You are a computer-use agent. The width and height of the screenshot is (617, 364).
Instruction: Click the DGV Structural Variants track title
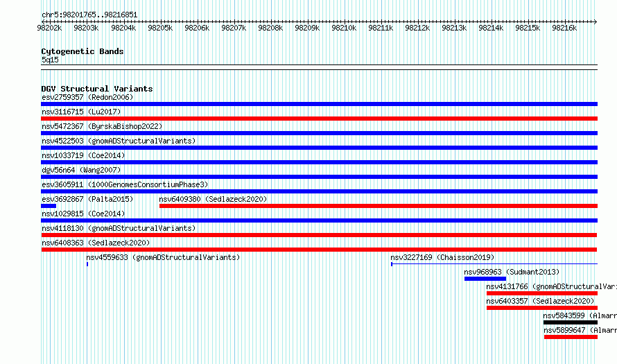(x=97, y=89)
